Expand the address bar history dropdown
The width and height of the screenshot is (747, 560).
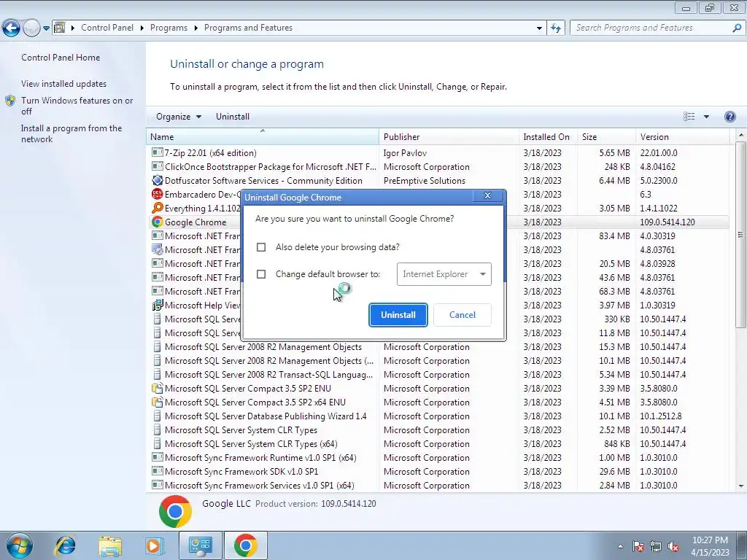tap(539, 28)
